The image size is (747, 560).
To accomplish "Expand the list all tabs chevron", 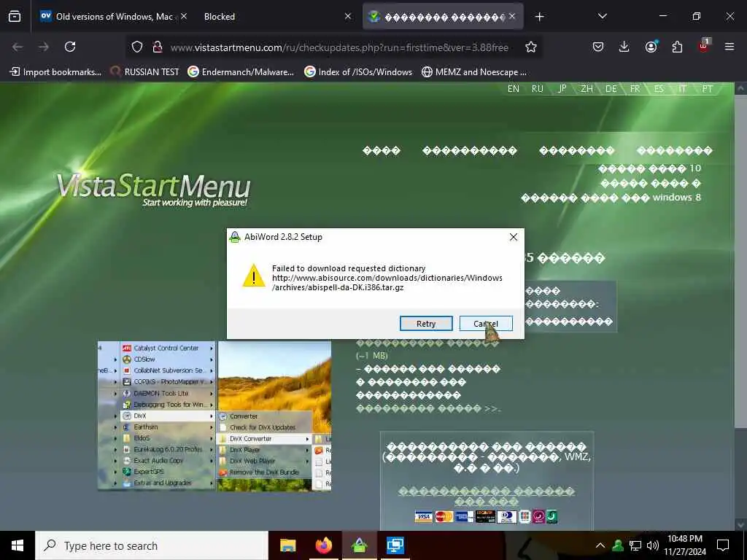I will point(603,16).
